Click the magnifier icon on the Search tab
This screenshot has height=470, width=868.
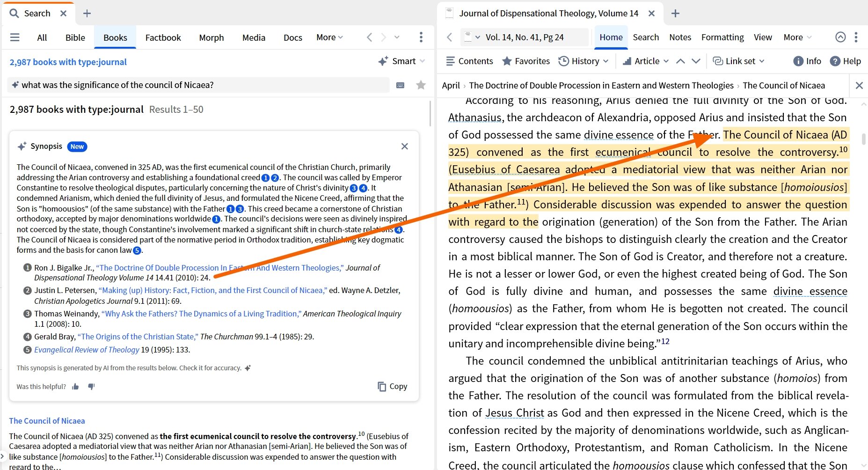coord(15,13)
